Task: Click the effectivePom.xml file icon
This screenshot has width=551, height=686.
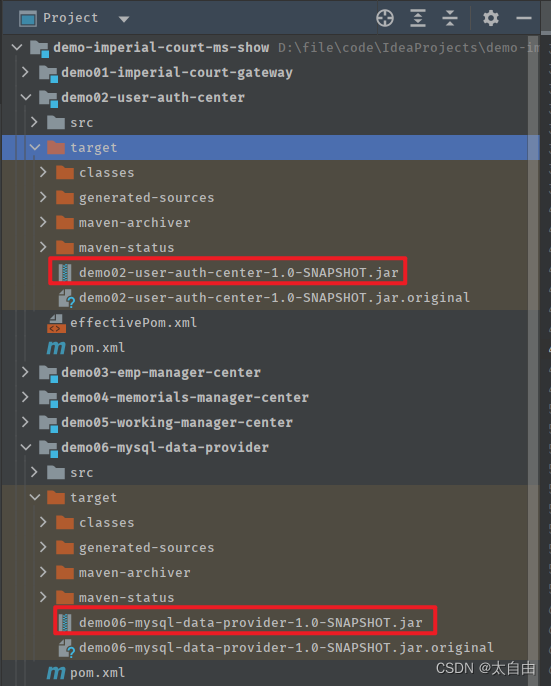Action: tap(56, 323)
